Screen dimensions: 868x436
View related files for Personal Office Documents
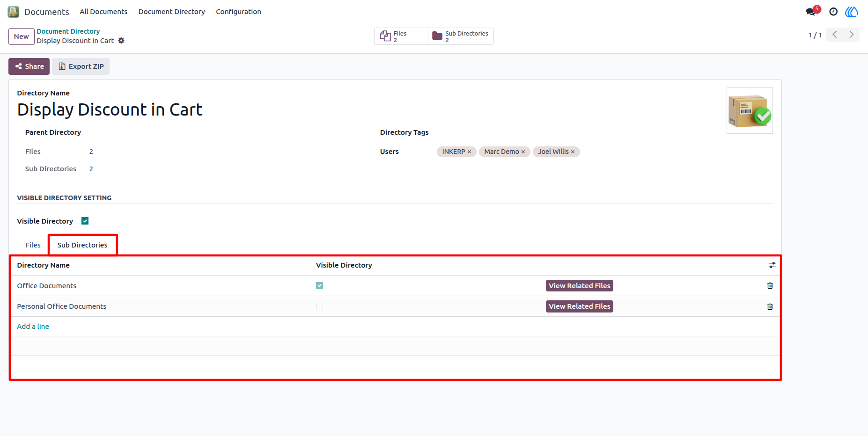(x=580, y=306)
